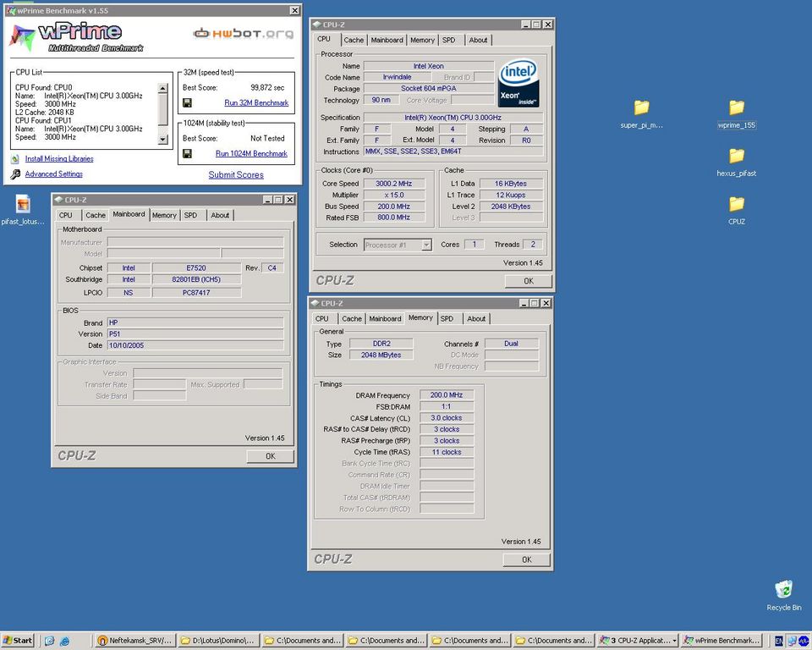This screenshot has height=650, width=812.
Task: Click the hwbot.org logo in wPrime
Action: point(244,33)
